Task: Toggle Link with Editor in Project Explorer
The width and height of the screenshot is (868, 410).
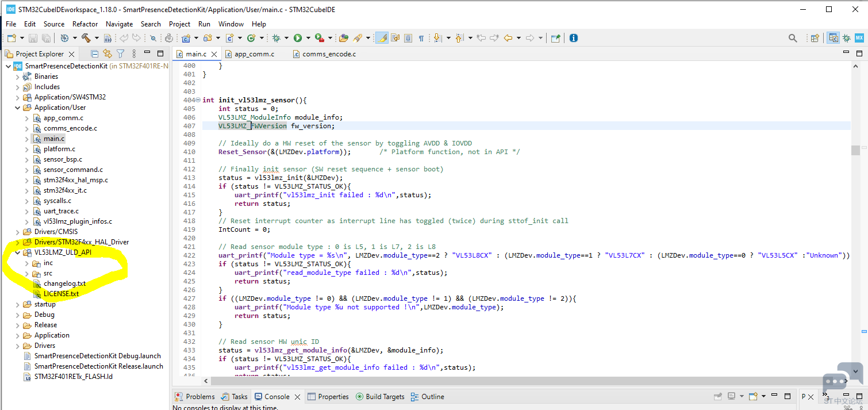Action: [107, 53]
